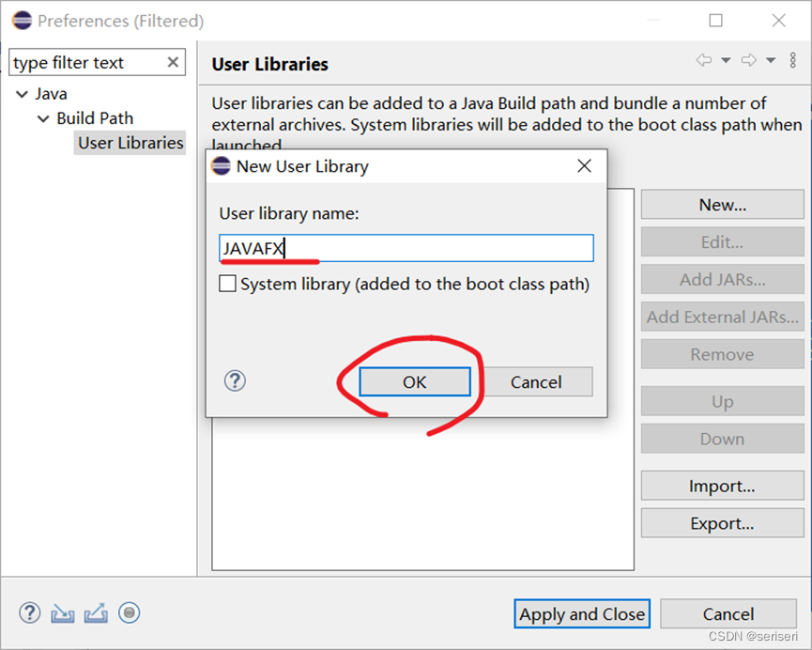Maximize the Preferences window

pos(715,21)
